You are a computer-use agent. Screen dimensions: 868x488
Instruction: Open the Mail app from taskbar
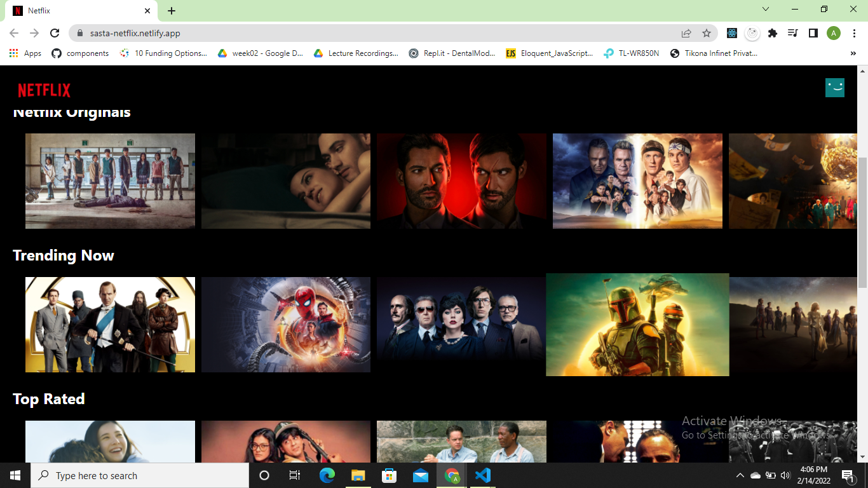420,475
